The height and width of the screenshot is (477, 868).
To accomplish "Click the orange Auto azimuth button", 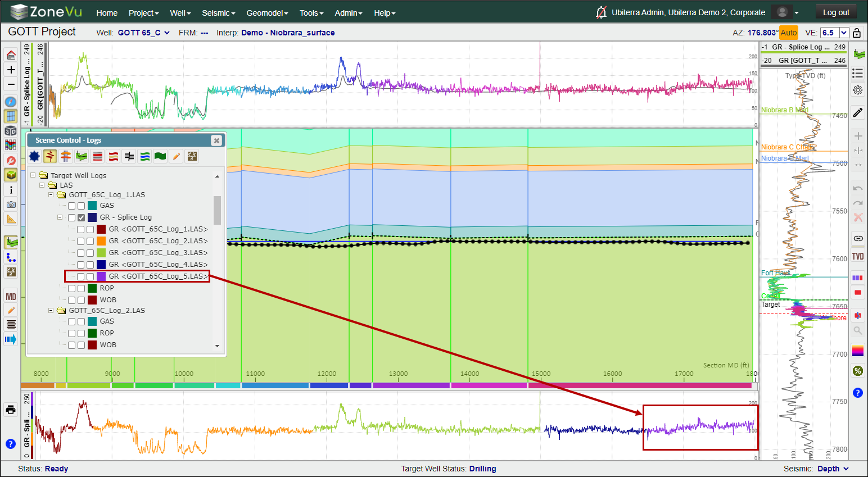I will [x=789, y=33].
